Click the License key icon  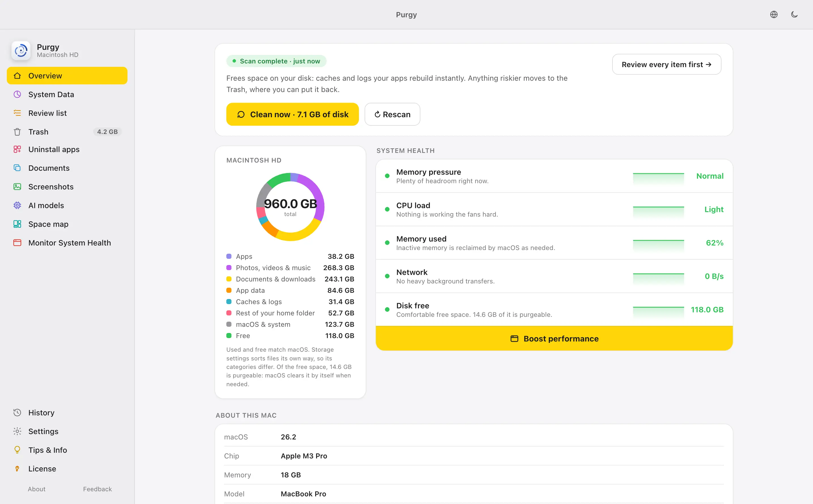17,468
